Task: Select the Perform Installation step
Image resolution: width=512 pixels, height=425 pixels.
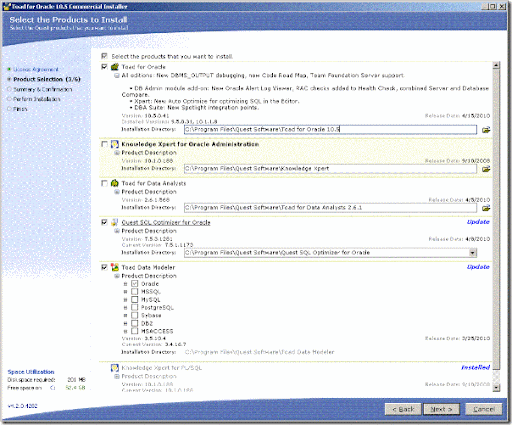Action: point(37,99)
